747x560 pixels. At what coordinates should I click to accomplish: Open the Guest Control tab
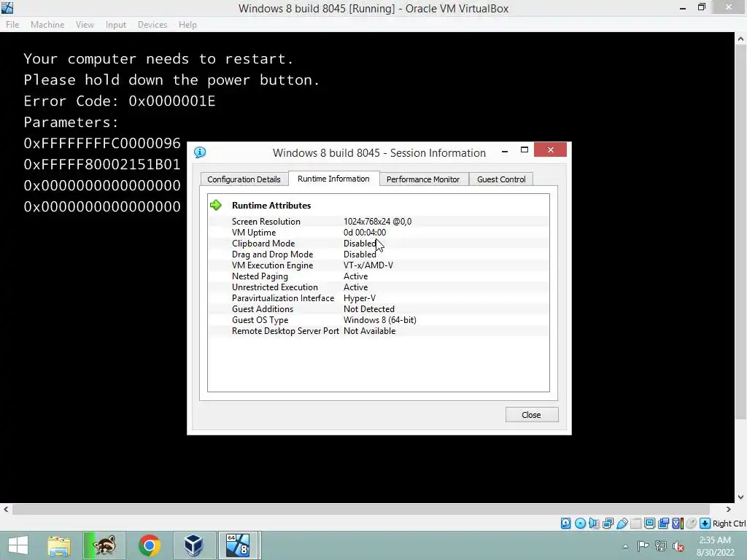(501, 179)
